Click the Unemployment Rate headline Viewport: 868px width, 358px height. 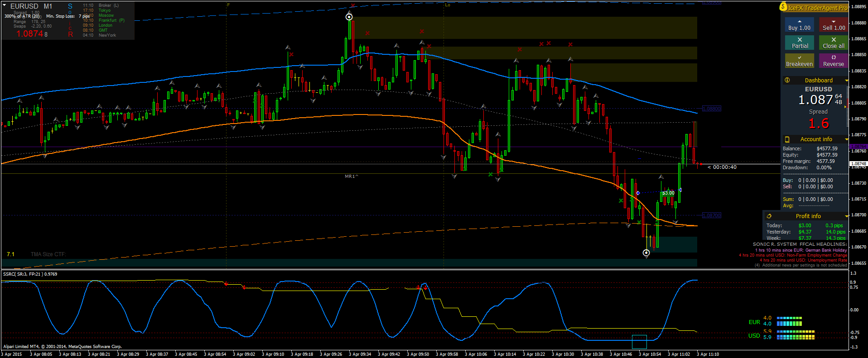803,260
